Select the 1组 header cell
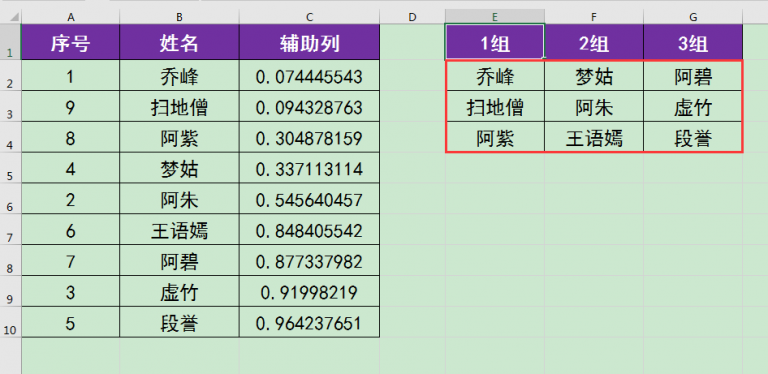Screen dimensions: 768x374 coord(495,42)
